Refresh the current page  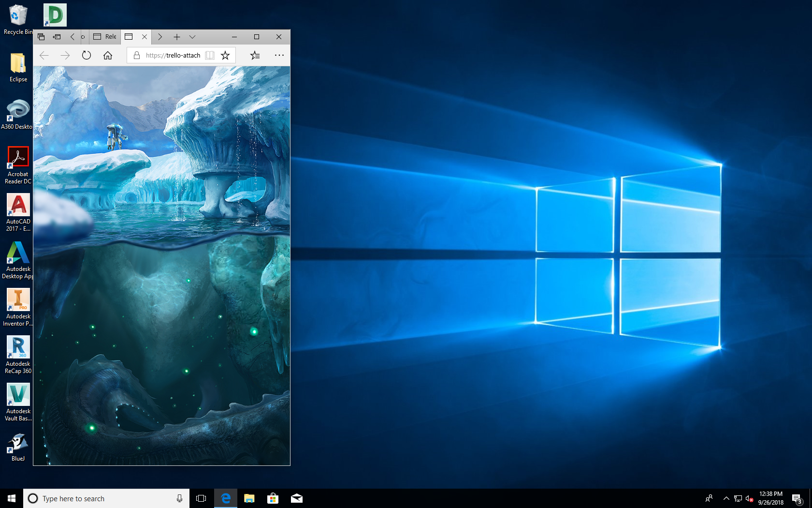point(87,56)
